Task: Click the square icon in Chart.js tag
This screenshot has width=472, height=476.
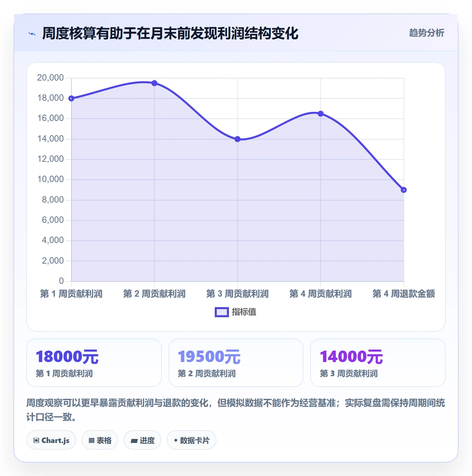Action: click(x=36, y=441)
